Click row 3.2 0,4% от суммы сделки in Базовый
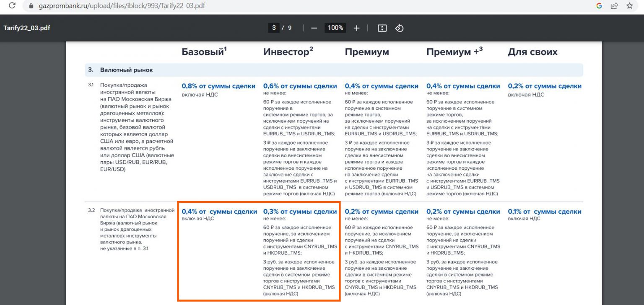 [x=219, y=212]
